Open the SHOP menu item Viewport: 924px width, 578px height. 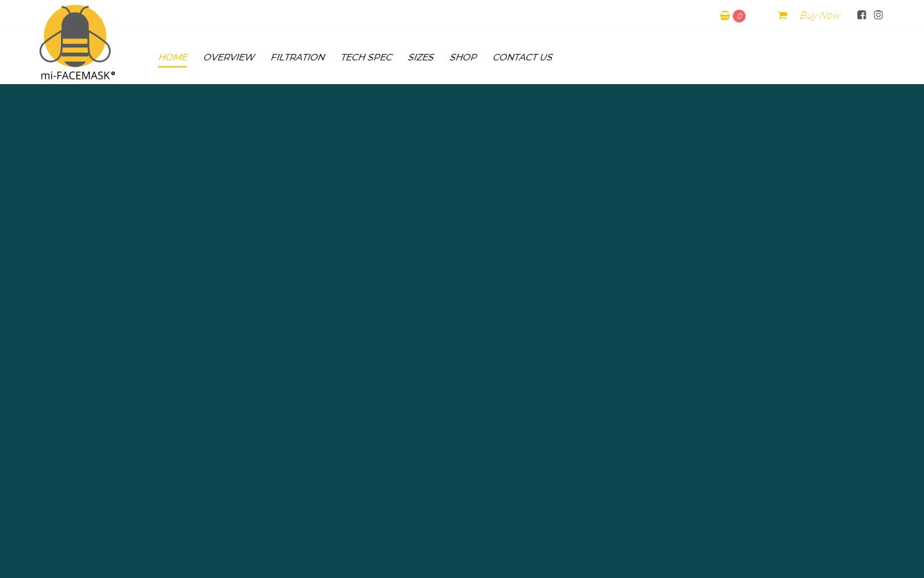point(463,57)
